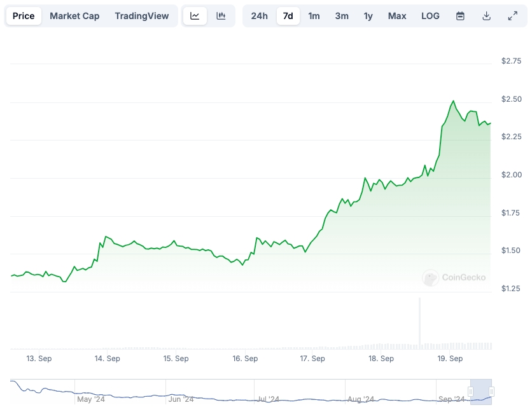The height and width of the screenshot is (412, 532).
Task: Click May '24 in the navigator
Action: (x=90, y=399)
